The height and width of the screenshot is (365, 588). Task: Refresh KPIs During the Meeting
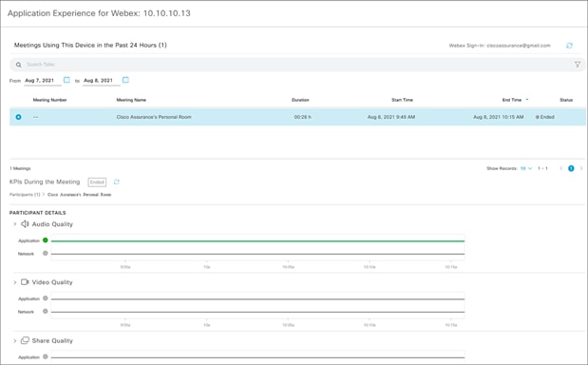[117, 182]
